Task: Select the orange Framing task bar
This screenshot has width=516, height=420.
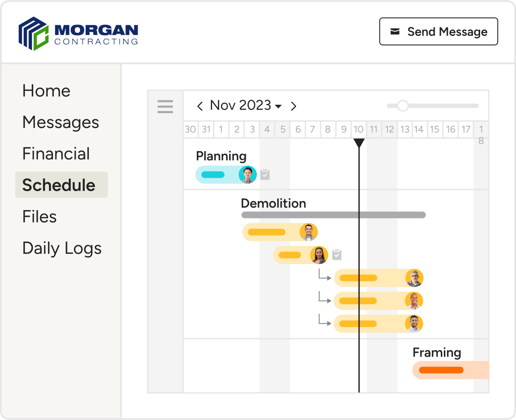Action: pyautogui.click(x=450, y=370)
